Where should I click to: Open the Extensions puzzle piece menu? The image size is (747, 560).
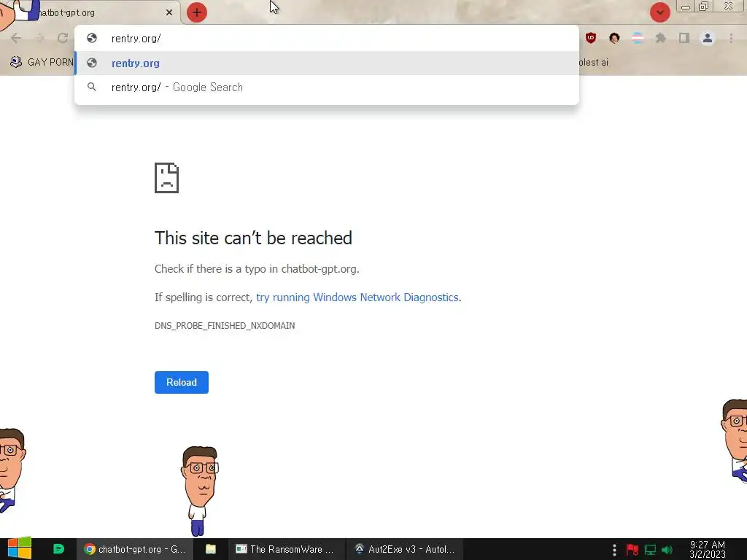pos(660,38)
